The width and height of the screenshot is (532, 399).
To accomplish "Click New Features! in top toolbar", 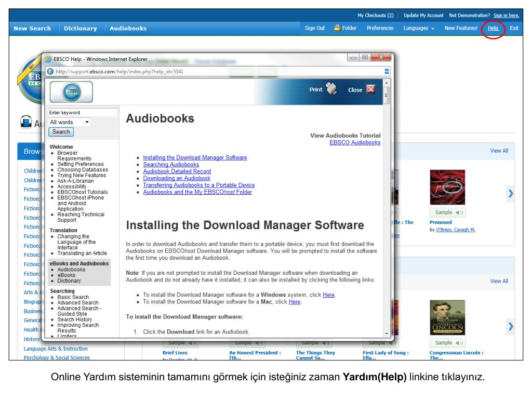I will (x=461, y=28).
